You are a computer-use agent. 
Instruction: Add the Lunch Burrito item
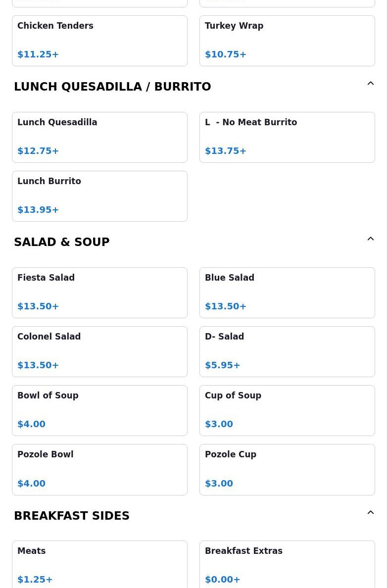[99, 196]
